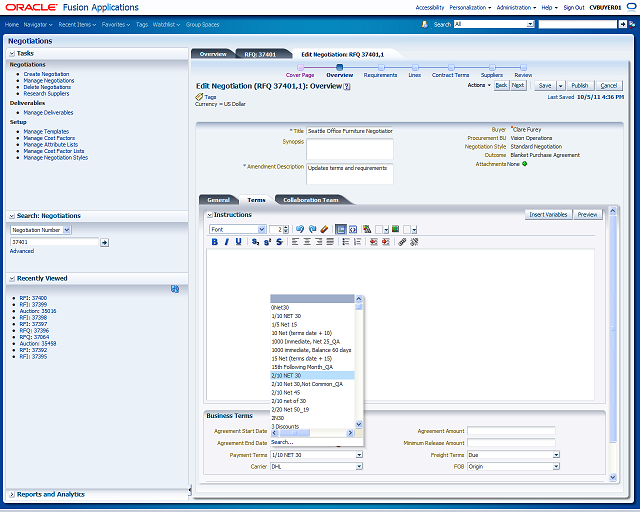640x512 pixels.
Task: Open the Freight Terms dropdown
Action: pyautogui.click(x=556, y=455)
